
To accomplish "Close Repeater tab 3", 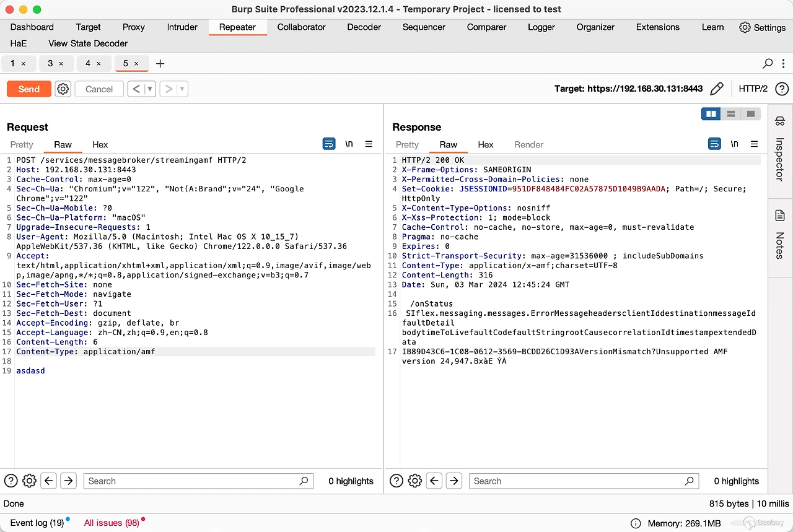I will (61, 64).
